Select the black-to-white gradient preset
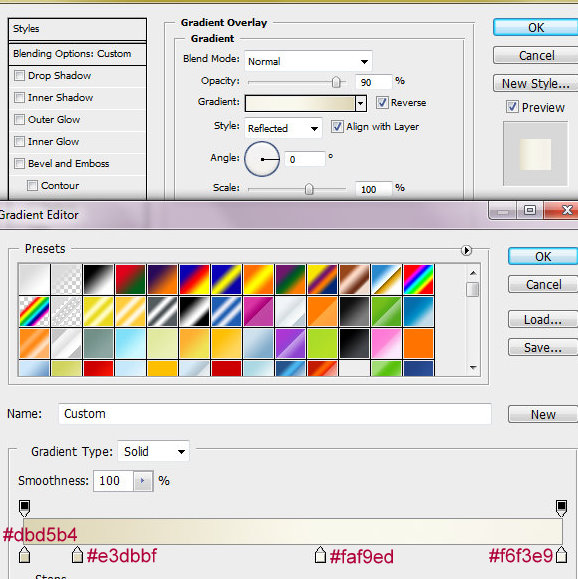The width and height of the screenshot is (578, 579). (98, 280)
